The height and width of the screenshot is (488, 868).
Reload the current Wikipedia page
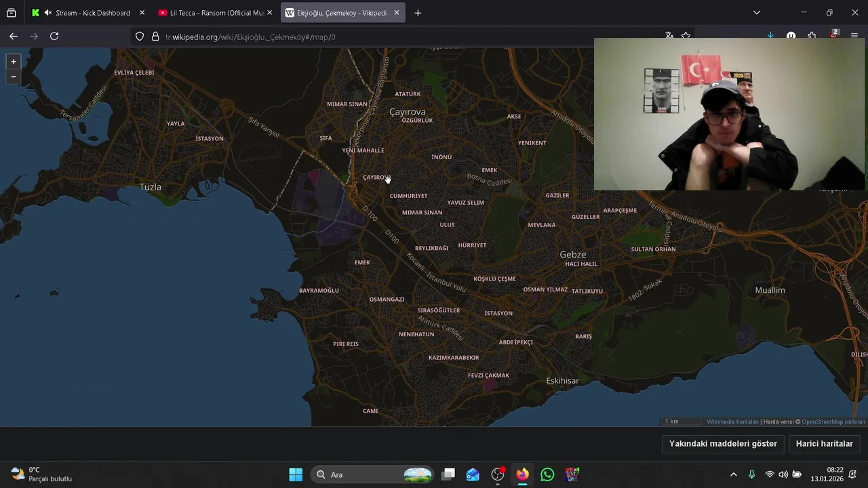(54, 37)
